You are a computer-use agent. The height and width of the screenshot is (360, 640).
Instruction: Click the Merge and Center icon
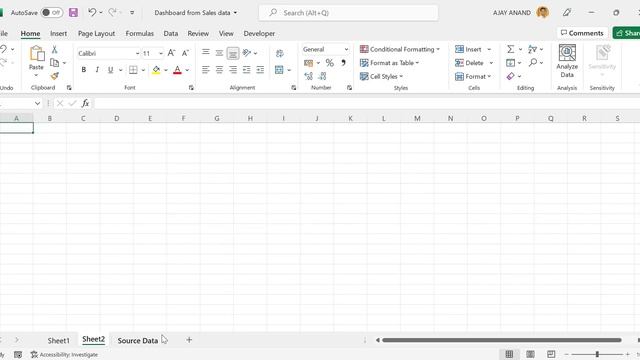[x=279, y=70]
